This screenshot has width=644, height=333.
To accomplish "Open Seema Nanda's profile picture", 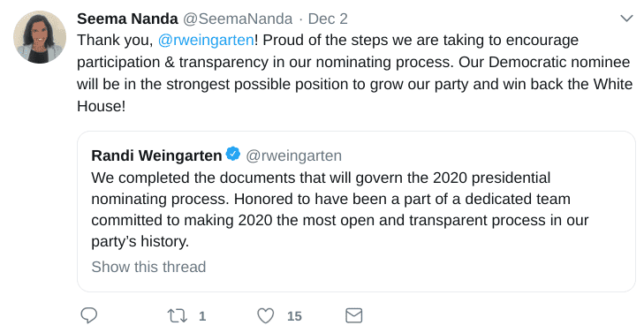I will pyautogui.click(x=40, y=37).
